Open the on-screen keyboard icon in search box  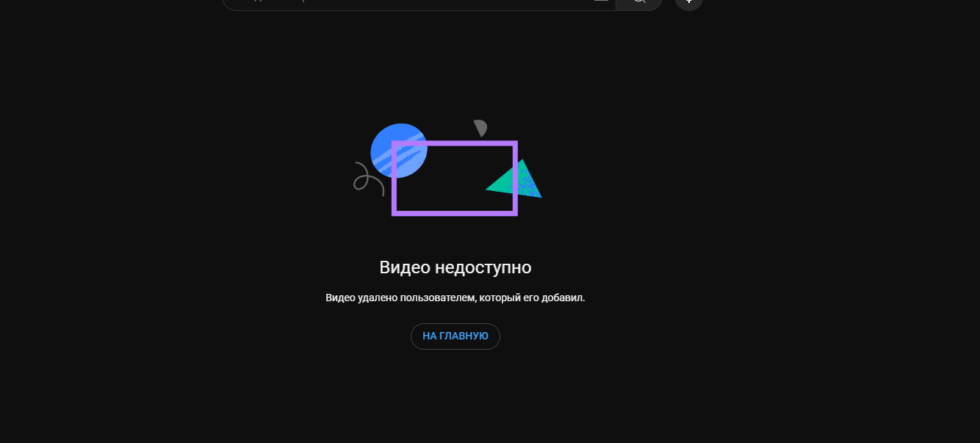pos(601,2)
